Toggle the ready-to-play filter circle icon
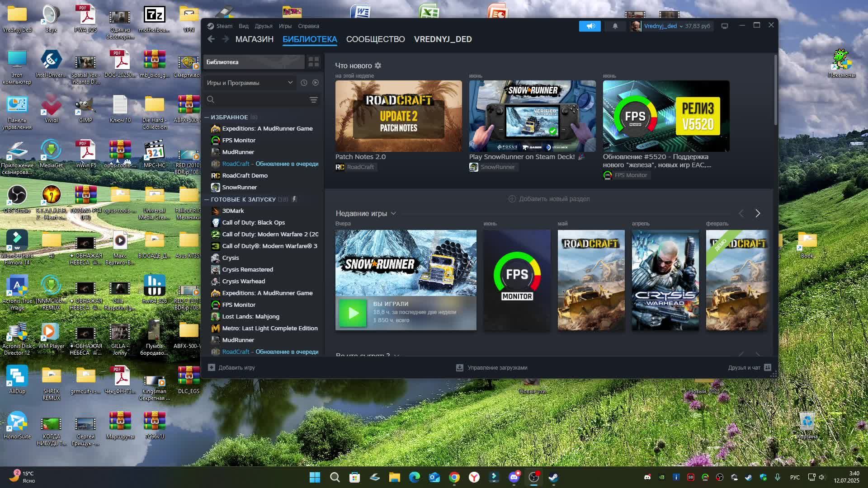This screenshot has width=868, height=488. pos(316,83)
